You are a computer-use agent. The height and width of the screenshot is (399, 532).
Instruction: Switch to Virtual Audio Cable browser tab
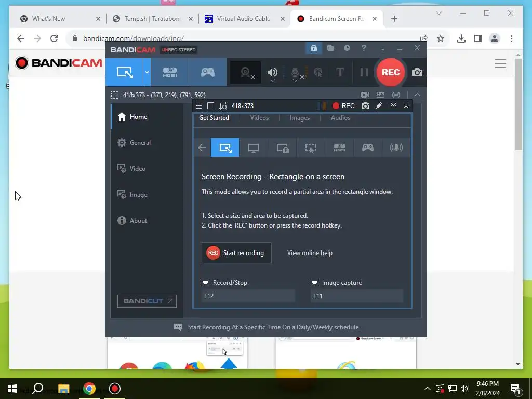pyautogui.click(x=244, y=19)
